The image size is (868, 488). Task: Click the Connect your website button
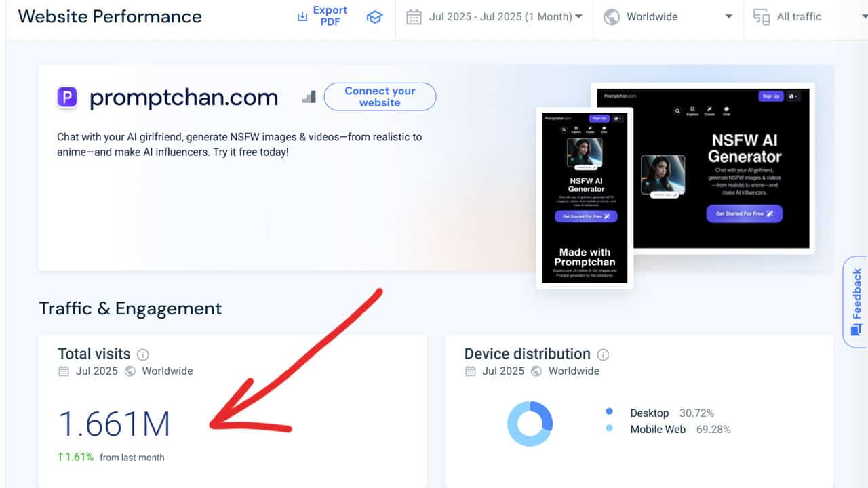[x=380, y=96]
